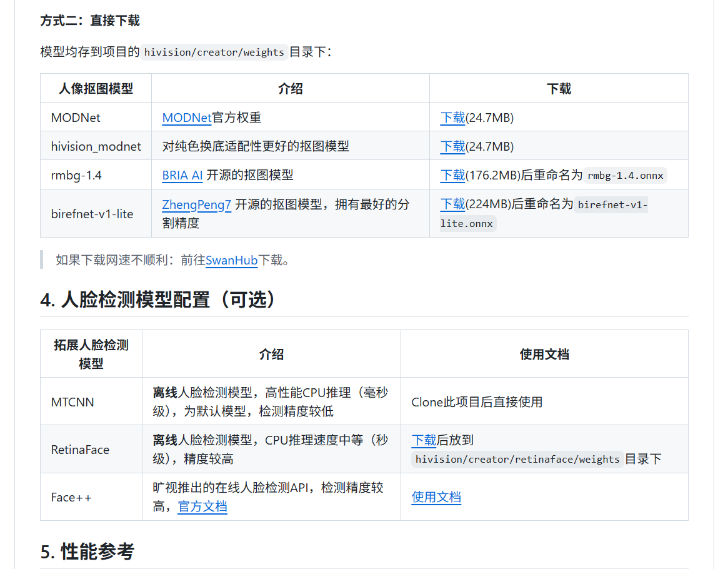
Task: Open the 使用文档 link for Face++
Action: [x=436, y=497]
